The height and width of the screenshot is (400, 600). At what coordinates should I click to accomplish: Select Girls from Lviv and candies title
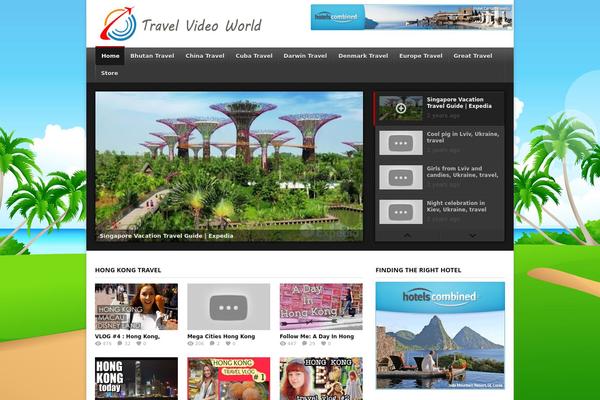(x=462, y=171)
